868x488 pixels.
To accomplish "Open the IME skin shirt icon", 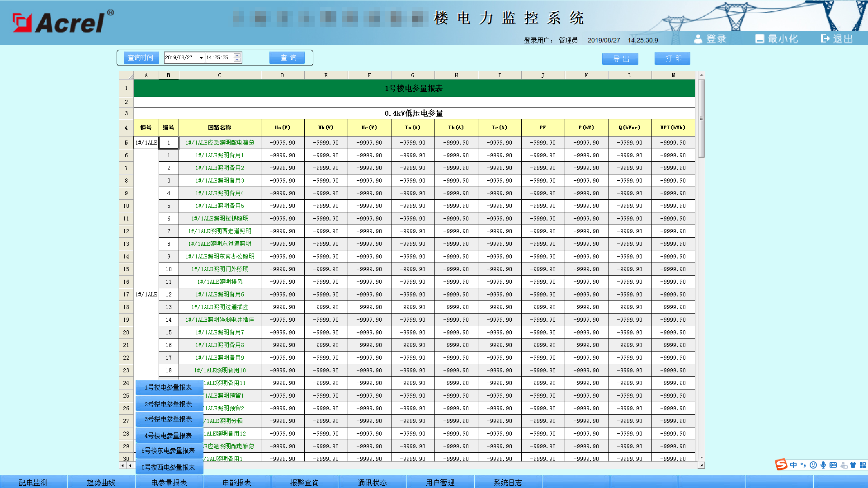I will pyautogui.click(x=853, y=465).
